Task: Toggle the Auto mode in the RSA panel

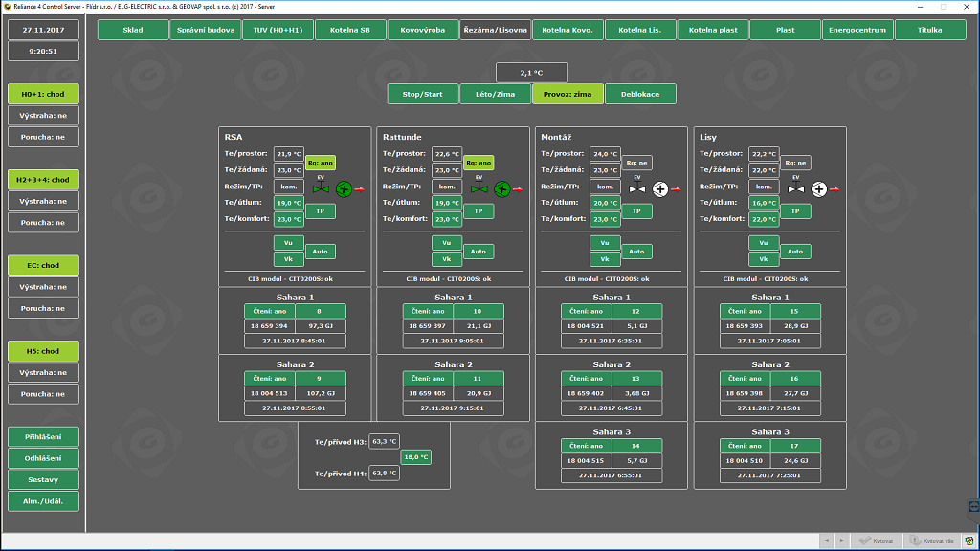Action: tap(320, 252)
